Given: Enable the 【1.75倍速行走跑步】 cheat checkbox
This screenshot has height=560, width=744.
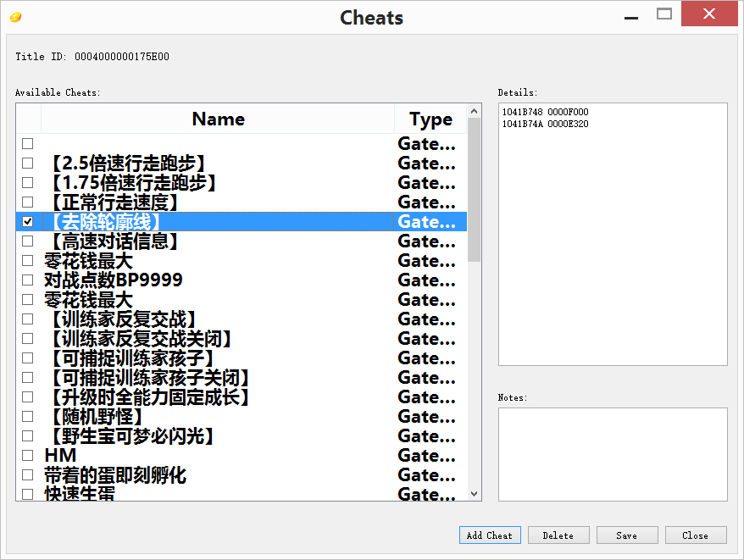Looking at the screenshot, I should tap(27, 182).
